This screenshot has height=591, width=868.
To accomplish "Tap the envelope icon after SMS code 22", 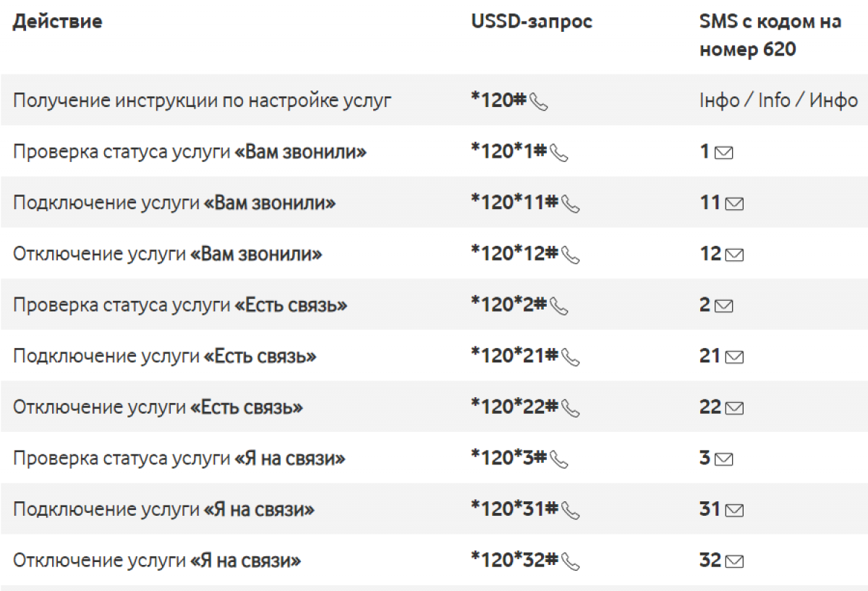I will pos(734,409).
